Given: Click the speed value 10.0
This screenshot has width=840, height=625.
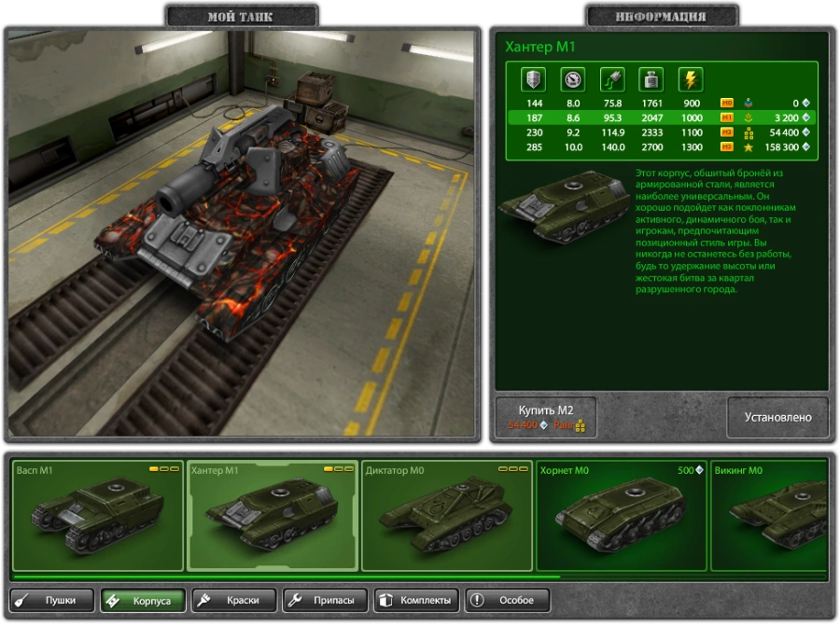Looking at the screenshot, I should click(x=573, y=146).
